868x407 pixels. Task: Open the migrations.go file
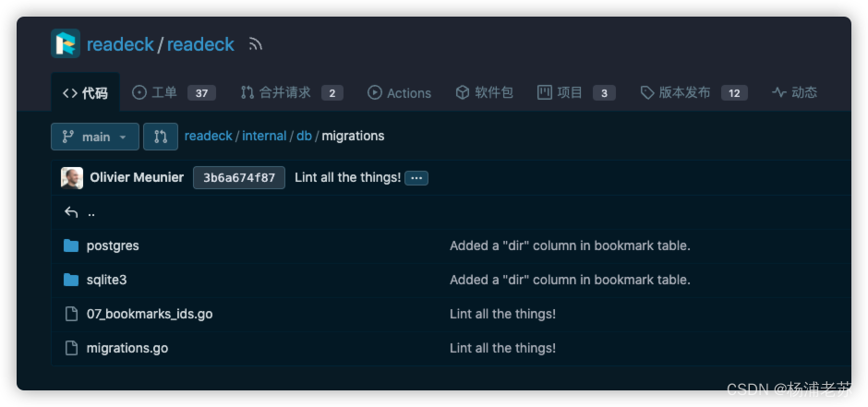click(x=127, y=348)
